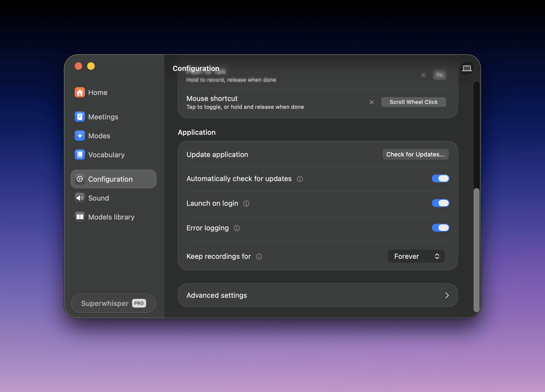This screenshot has width=545, height=392.
Task: Clear the mouse shortcut with the X icon
Action: pos(372,102)
